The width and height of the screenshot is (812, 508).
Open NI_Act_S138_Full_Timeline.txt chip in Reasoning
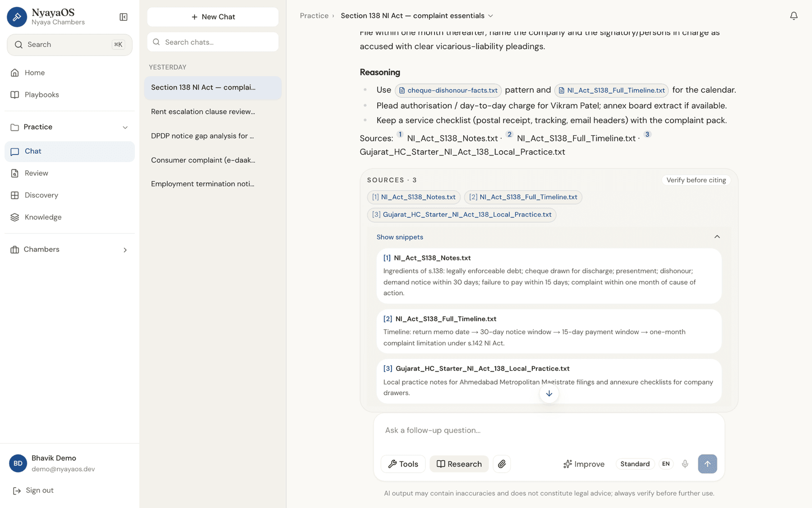click(611, 90)
